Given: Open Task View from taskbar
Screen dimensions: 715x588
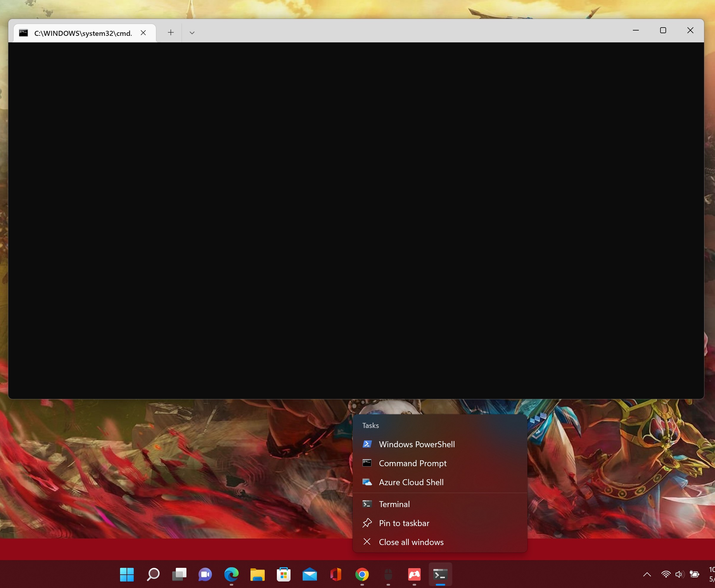Looking at the screenshot, I should pos(179,574).
